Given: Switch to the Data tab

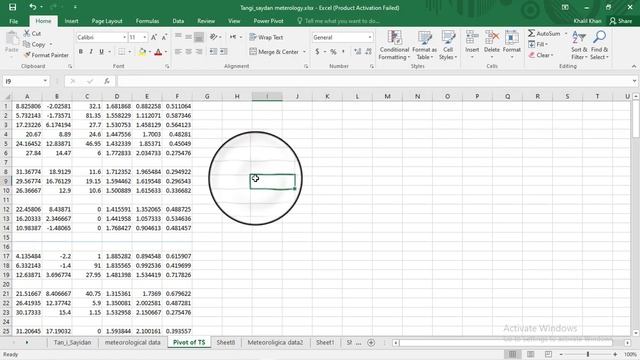Looking at the screenshot, I should pyautogui.click(x=178, y=21).
